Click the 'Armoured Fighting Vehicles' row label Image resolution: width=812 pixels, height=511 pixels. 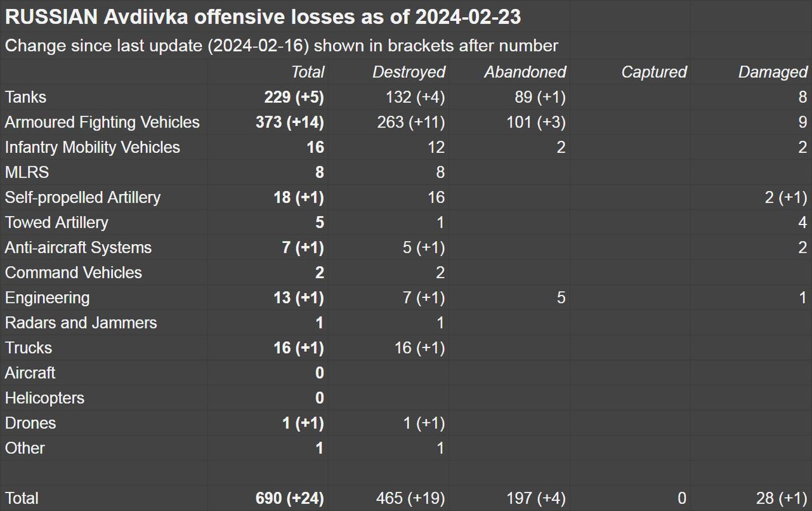(102, 122)
